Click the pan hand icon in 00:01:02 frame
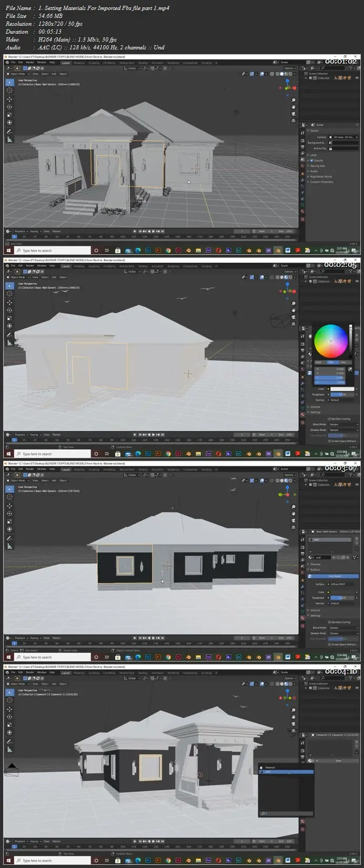The width and height of the screenshot is (364, 868). coord(294,107)
